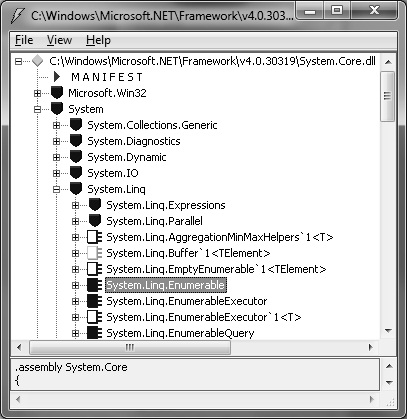Click the System.Linq.Expressions shield icon
The height and width of the screenshot is (419, 407).
[95, 205]
